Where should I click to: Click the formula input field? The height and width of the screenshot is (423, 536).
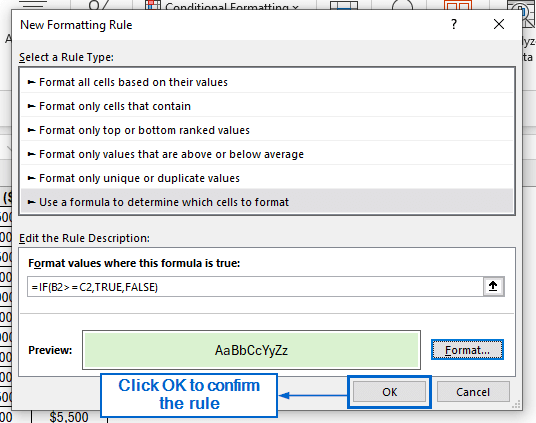tap(255, 287)
